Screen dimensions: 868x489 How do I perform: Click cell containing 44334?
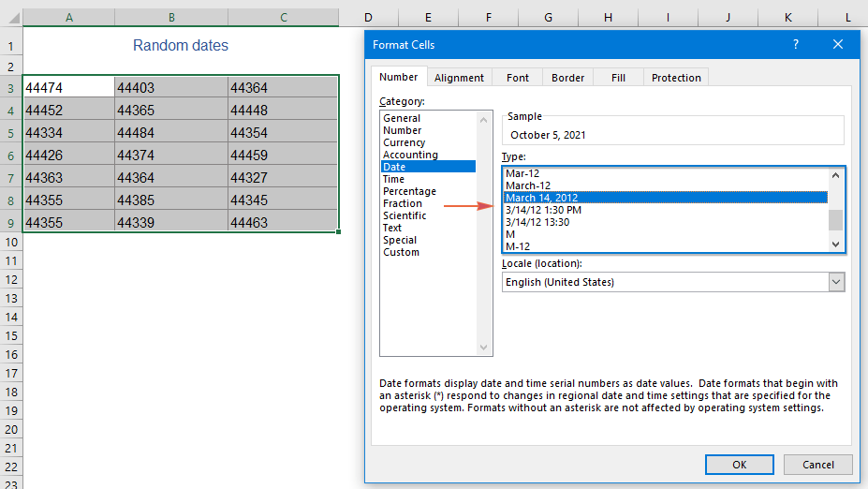69,133
